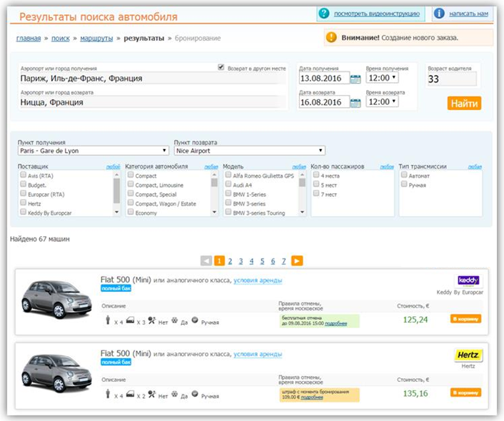Viewport: 504px width, 421px height.
Task: Click the blue info icon near 'написать нам'
Action: click(x=439, y=14)
